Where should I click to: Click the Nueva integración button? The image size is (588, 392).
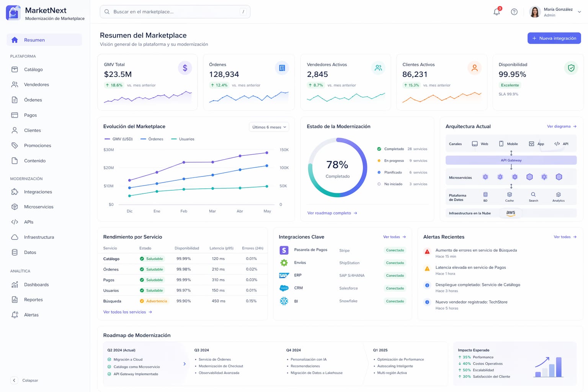554,38
